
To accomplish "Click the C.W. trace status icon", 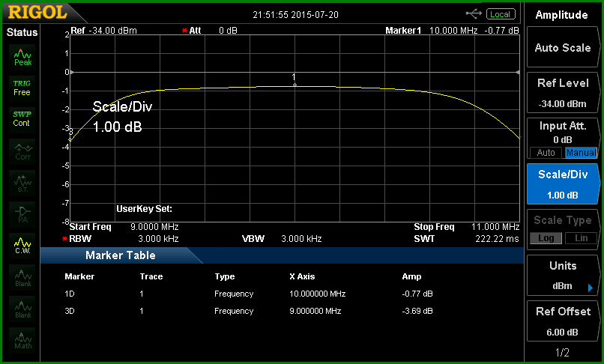I will [x=22, y=246].
